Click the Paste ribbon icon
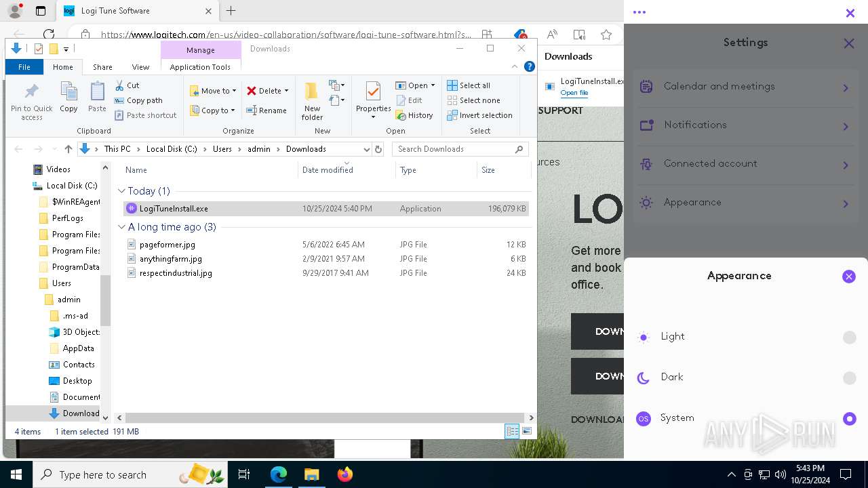The image size is (868, 488). [x=97, y=97]
